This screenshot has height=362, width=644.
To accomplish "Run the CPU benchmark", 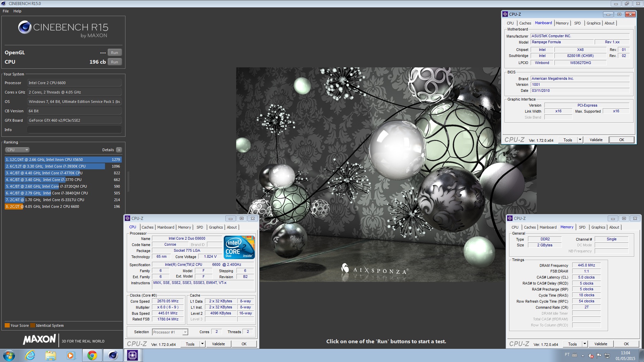I will (114, 62).
